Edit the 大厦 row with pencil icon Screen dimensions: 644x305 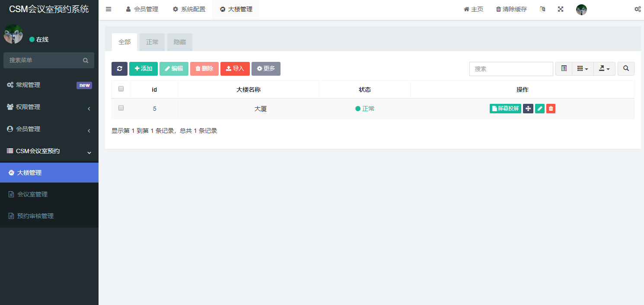click(540, 109)
